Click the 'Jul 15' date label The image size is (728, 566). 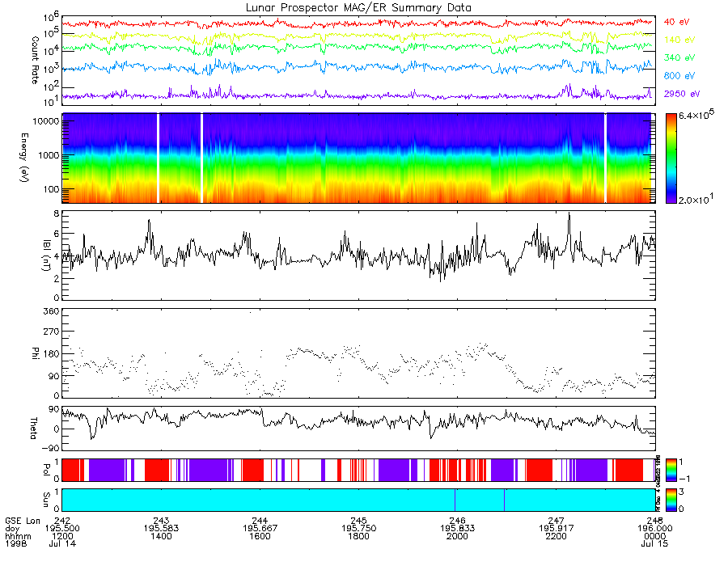click(x=654, y=543)
